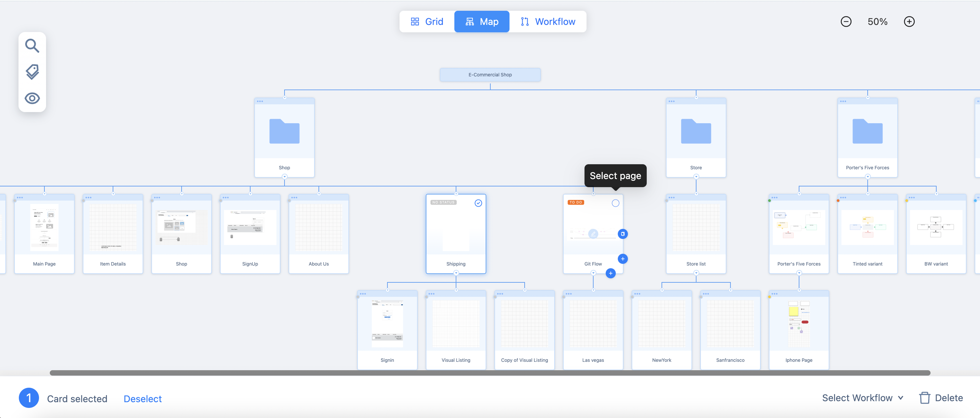Open the tag filter tool

pyautogui.click(x=32, y=72)
